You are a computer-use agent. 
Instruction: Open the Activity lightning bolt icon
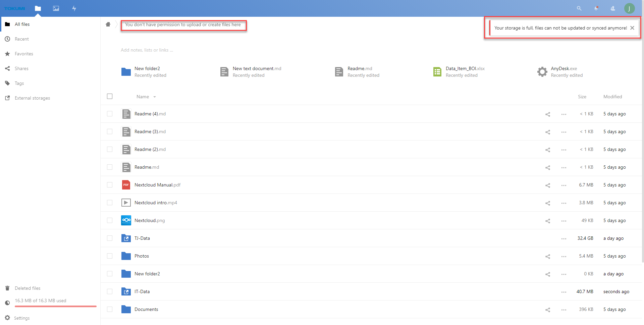74,8
